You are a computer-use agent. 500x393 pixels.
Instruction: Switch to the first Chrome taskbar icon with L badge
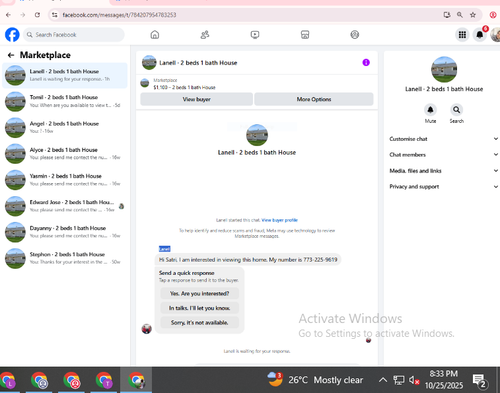[x=7, y=380]
